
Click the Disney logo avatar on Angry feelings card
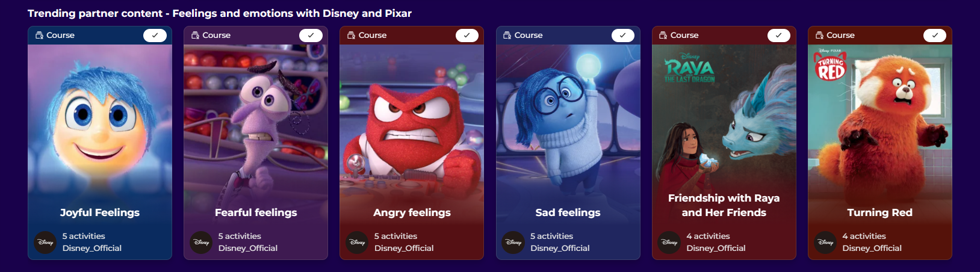pos(357,243)
